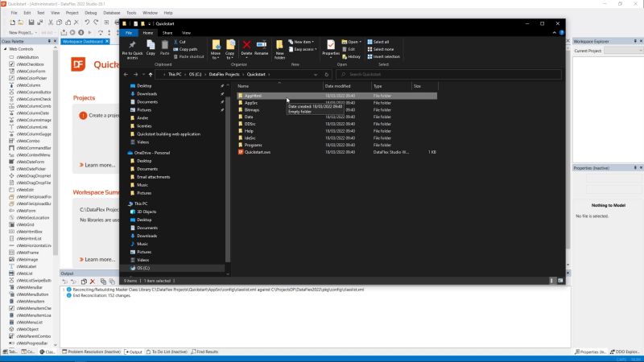Open the File tab in Explorer
This screenshot has width=644, height=362.
pyautogui.click(x=129, y=33)
